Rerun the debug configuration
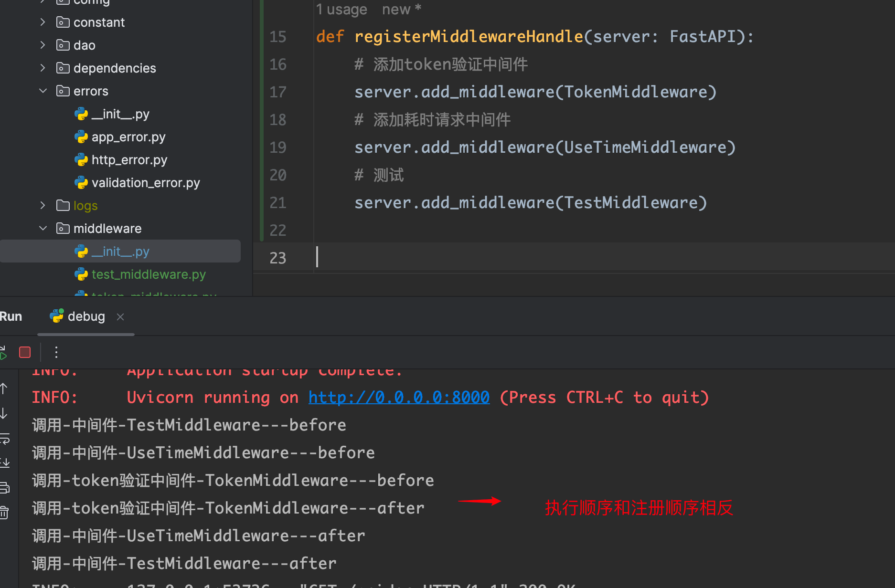 click(3, 353)
